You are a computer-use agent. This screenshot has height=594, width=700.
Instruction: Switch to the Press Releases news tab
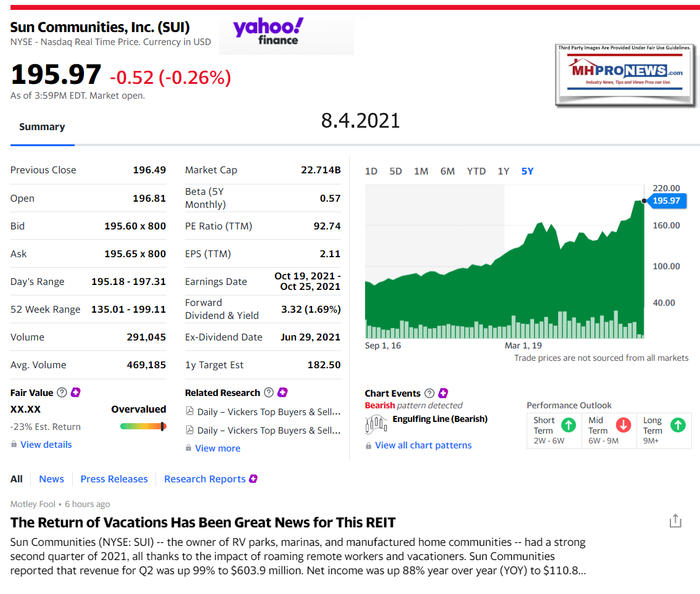[x=114, y=479]
